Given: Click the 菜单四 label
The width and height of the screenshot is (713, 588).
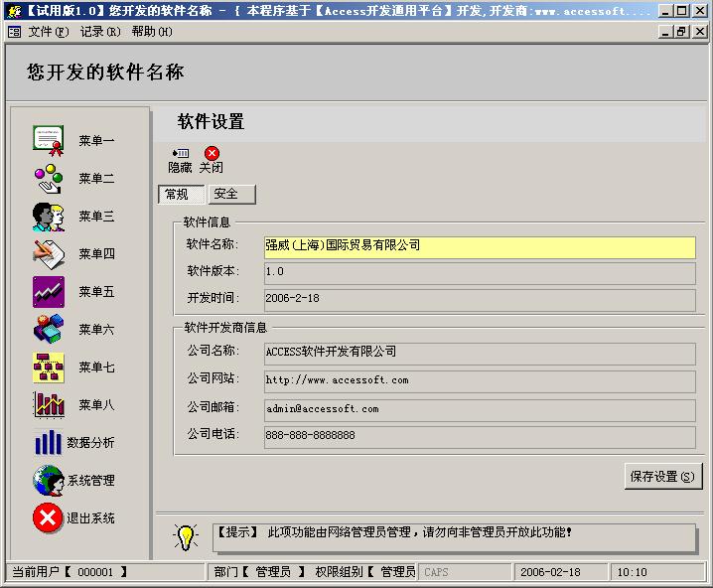Looking at the screenshot, I should point(96,254).
